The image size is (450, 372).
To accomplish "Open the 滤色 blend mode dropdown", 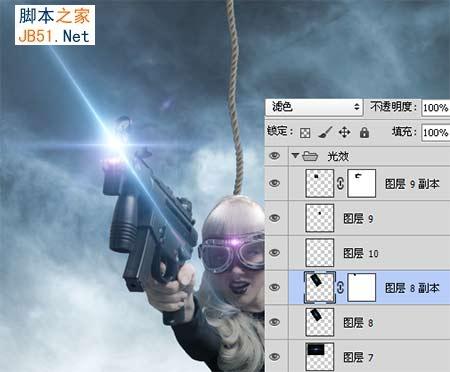I will [314, 107].
